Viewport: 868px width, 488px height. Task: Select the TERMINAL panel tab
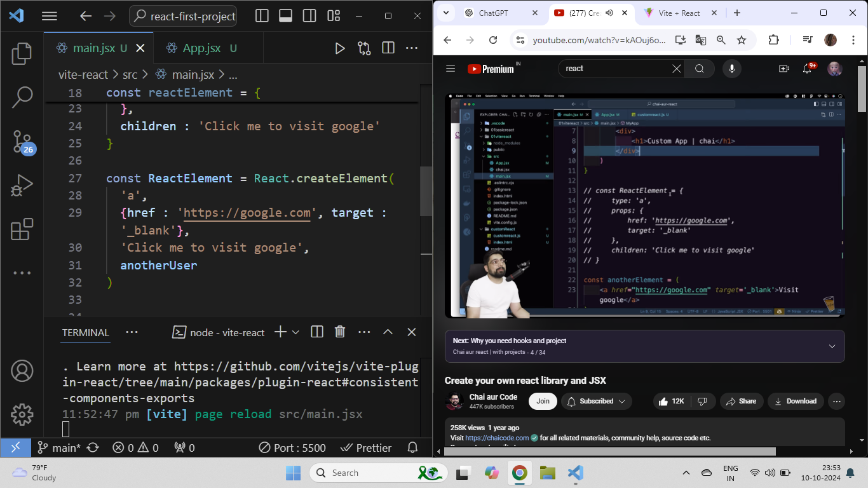tap(86, 332)
